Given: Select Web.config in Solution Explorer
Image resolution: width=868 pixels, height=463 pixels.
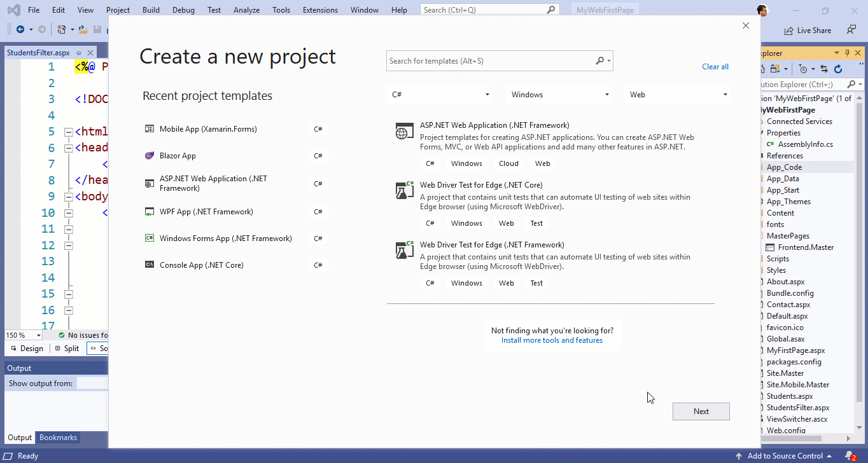Looking at the screenshot, I should coord(786,431).
